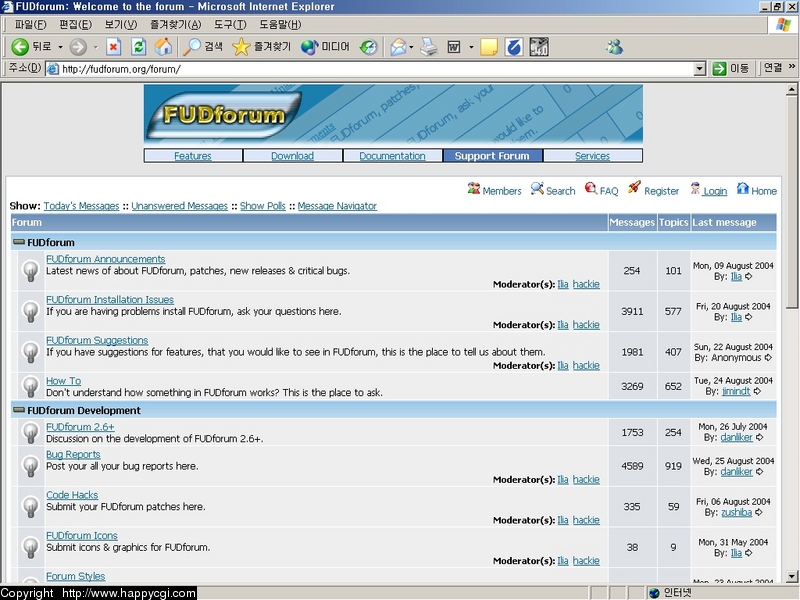The image size is (800, 600).
Task: Collapse the FUDforum Development category
Action: point(19,410)
